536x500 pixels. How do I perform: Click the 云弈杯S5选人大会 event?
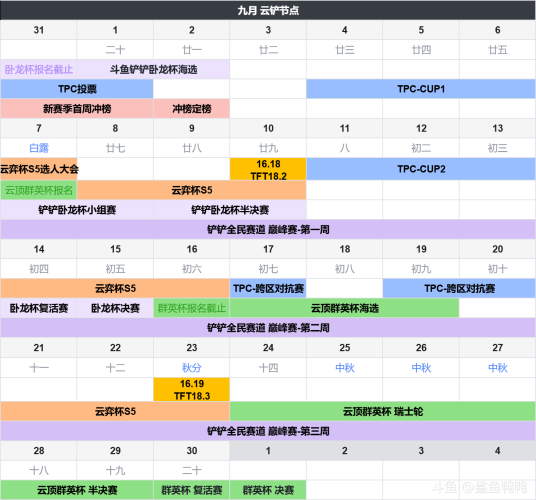coord(39,169)
